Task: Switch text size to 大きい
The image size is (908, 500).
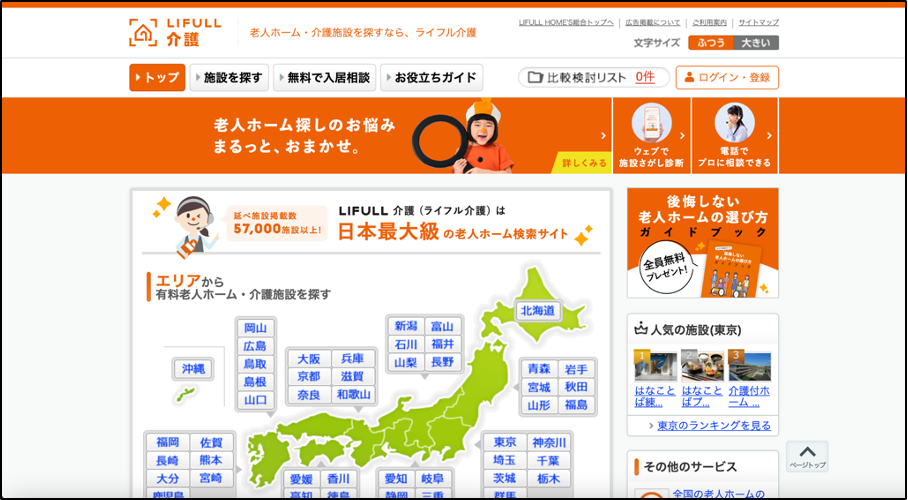Action: tap(756, 43)
